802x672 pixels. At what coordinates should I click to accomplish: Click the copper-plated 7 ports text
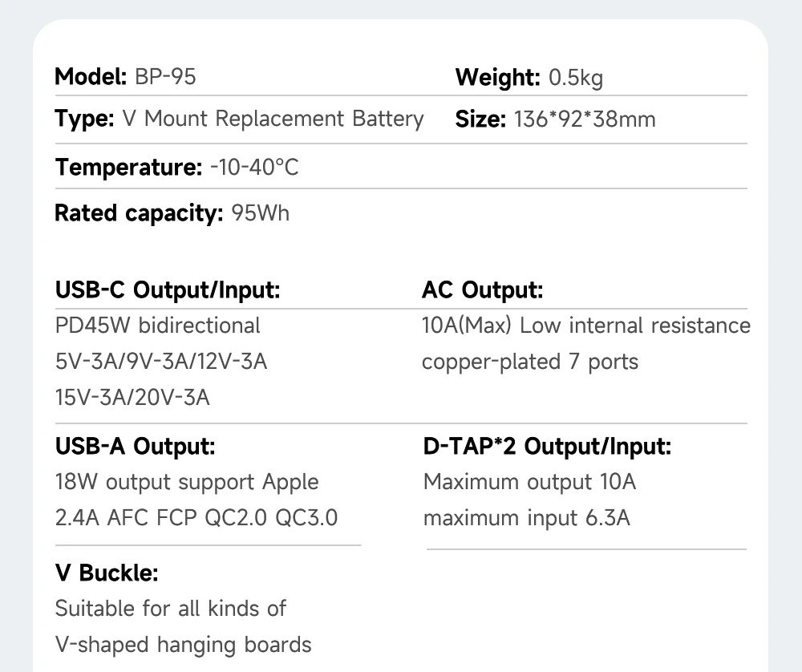tap(530, 362)
